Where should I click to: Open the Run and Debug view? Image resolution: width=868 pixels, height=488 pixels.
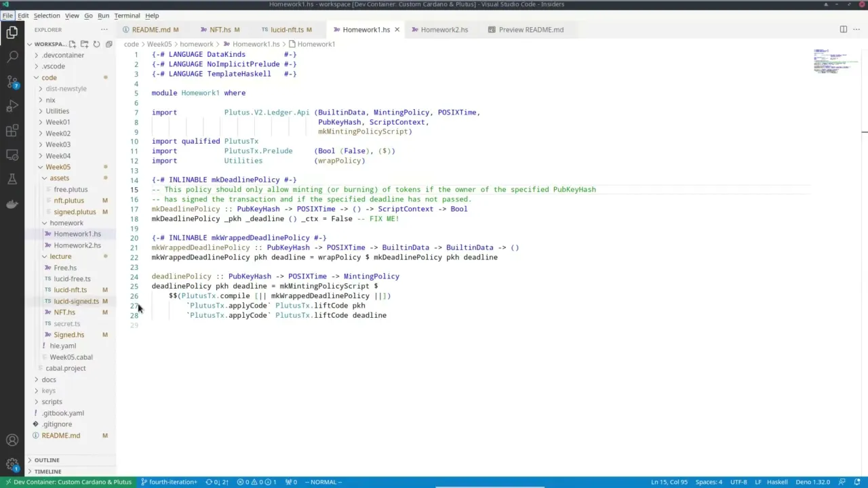12,106
